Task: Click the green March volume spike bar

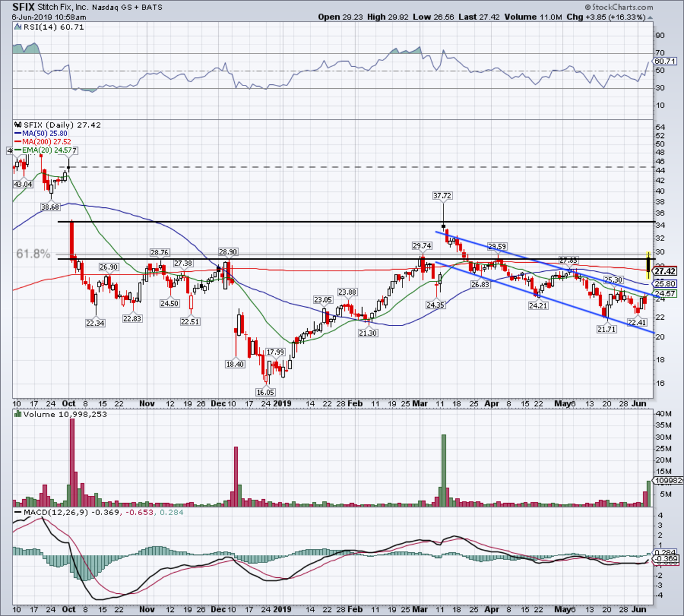Action: [x=443, y=470]
